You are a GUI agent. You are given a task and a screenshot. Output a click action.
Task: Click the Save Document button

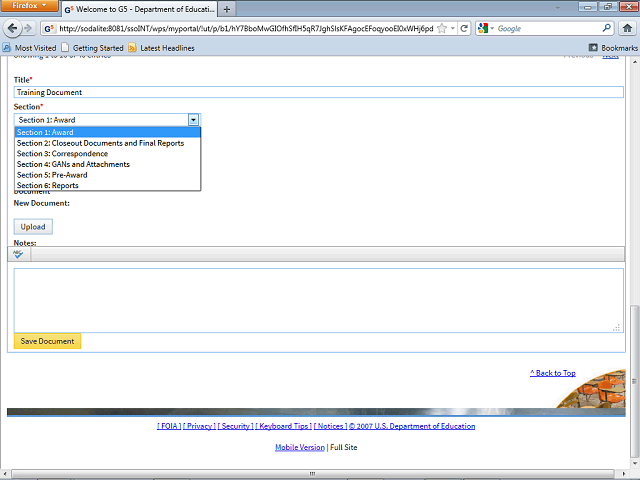pyautogui.click(x=47, y=341)
